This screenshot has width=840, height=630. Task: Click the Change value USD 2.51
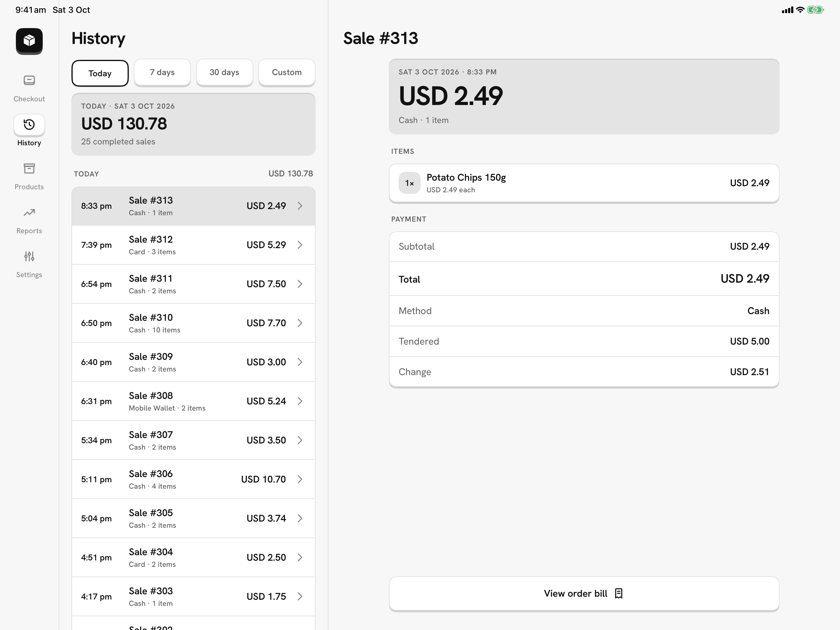tap(750, 372)
